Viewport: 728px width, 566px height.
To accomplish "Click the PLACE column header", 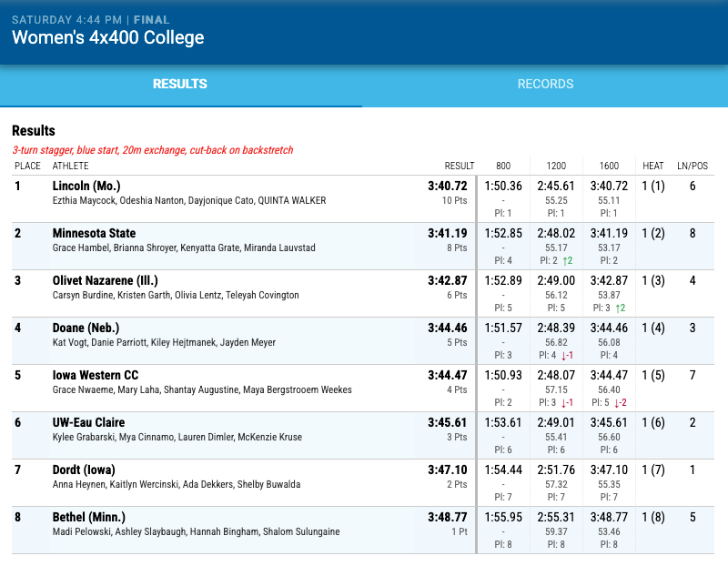I will click(x=27, y=166).
